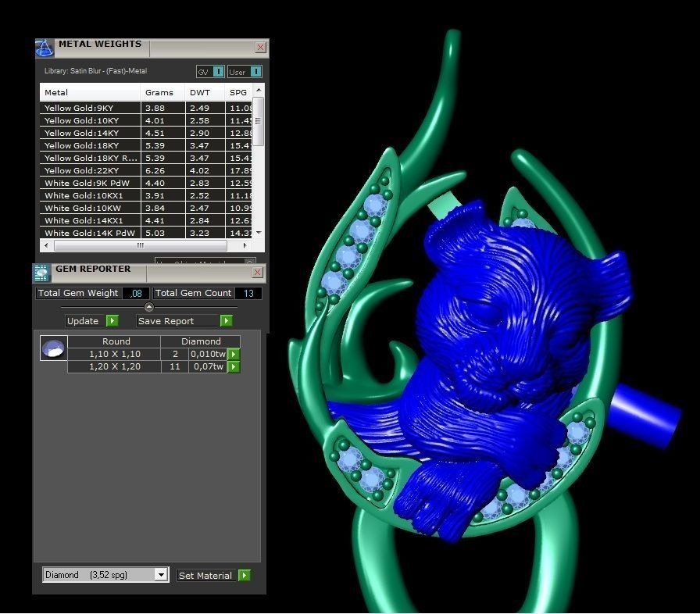The image size is (700, 614).
Task: Click the Update button
Action: coord(86,321)
